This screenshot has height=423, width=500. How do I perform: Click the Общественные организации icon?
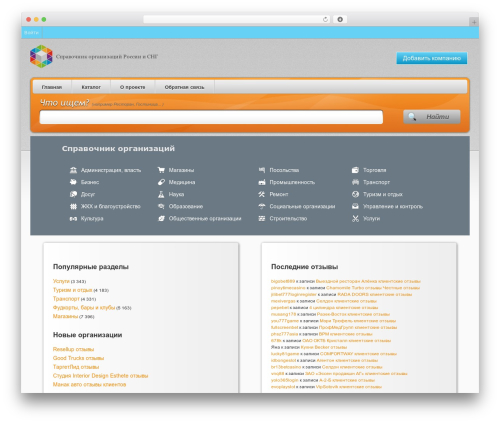coord(161,219)
